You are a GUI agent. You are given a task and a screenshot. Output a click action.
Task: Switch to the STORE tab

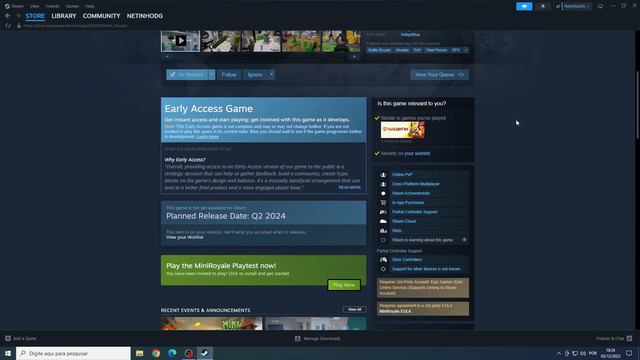35,16
